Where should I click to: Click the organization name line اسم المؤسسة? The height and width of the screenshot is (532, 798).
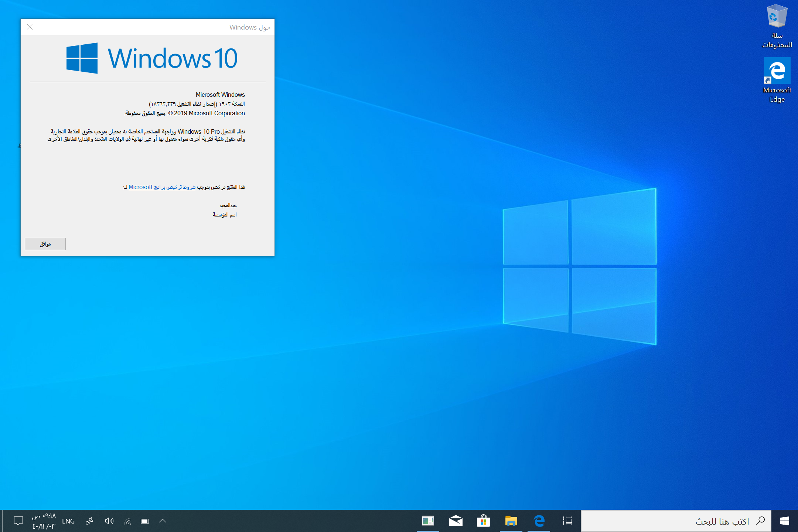click(224, 215)
